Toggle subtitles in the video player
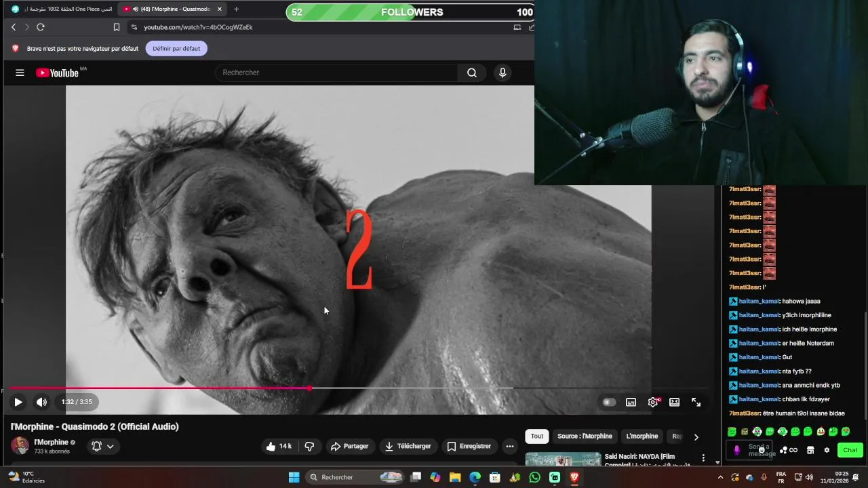This screenshot has height=488, width=868. 631,402
